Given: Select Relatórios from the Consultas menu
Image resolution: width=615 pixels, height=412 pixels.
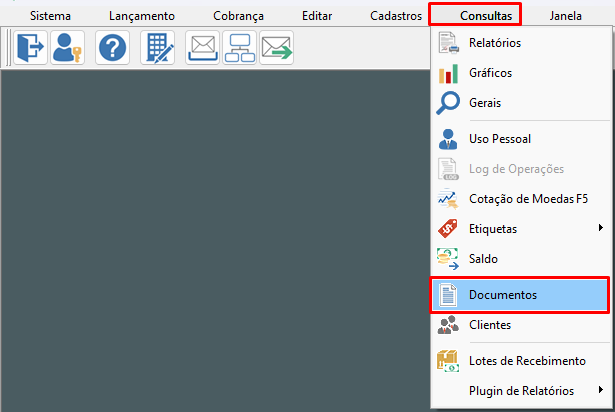Looking at the screenshot, I should tap(520, 43).
